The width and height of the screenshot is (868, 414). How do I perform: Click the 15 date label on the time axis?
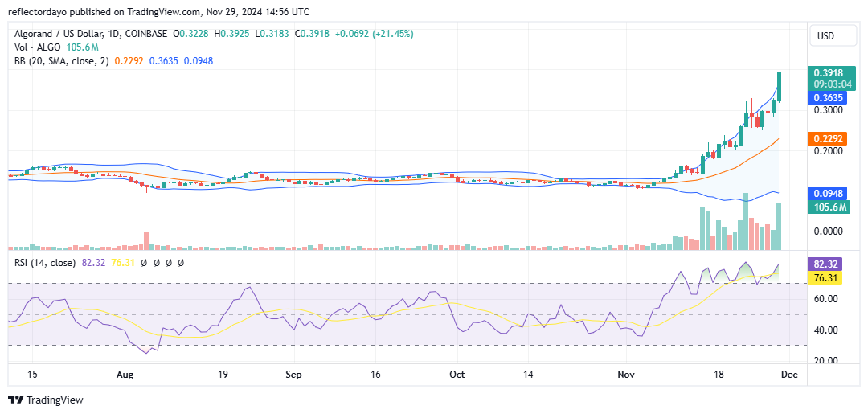pos(32,374)
